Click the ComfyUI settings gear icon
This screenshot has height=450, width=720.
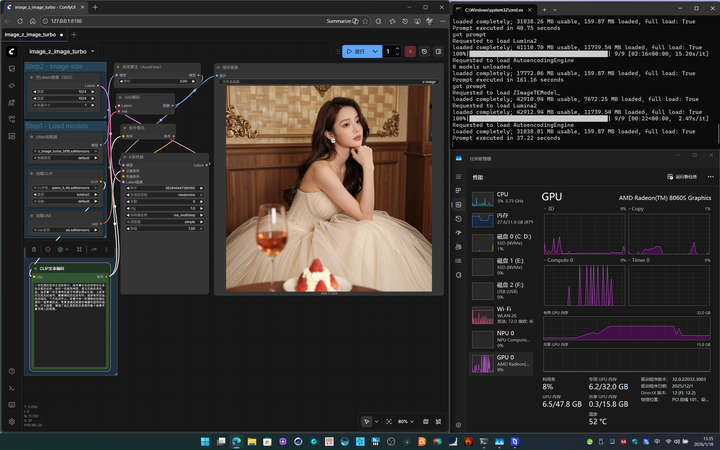(11, 421)
